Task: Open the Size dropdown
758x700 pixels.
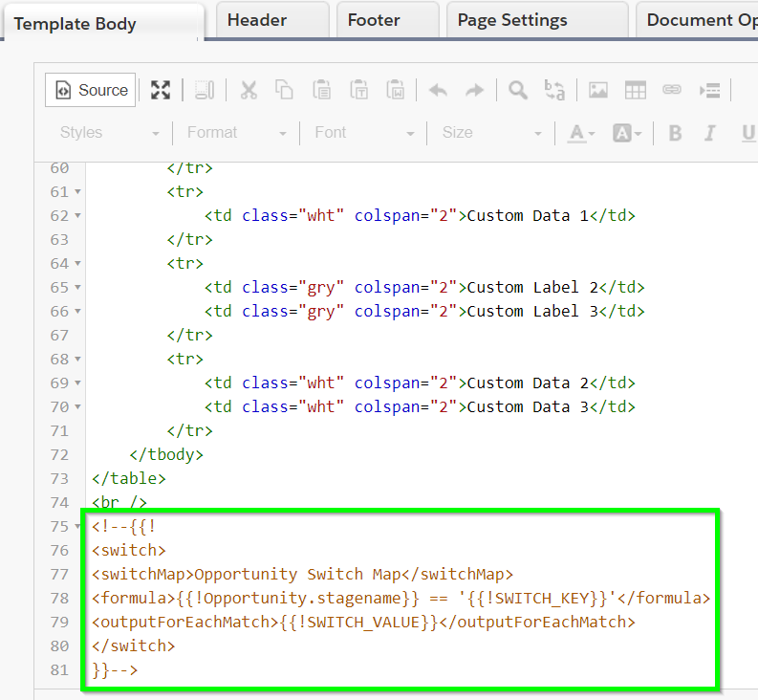Action: click(491, 133)
